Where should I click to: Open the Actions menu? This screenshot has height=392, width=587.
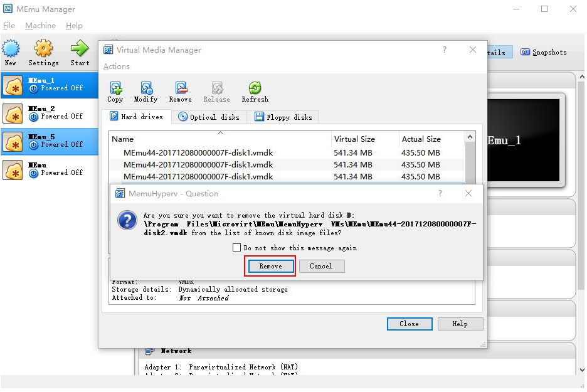click(117, 66)
